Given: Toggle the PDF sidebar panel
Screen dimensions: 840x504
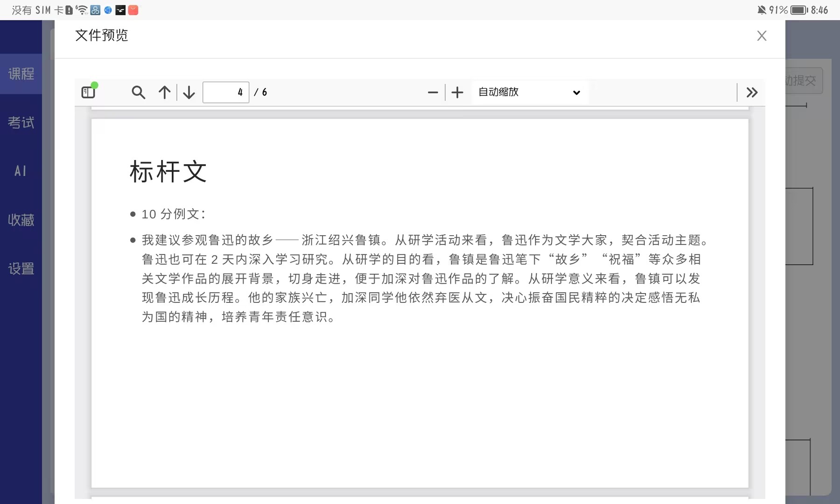Looking at the screenshot, I should [x=88, y=92].
